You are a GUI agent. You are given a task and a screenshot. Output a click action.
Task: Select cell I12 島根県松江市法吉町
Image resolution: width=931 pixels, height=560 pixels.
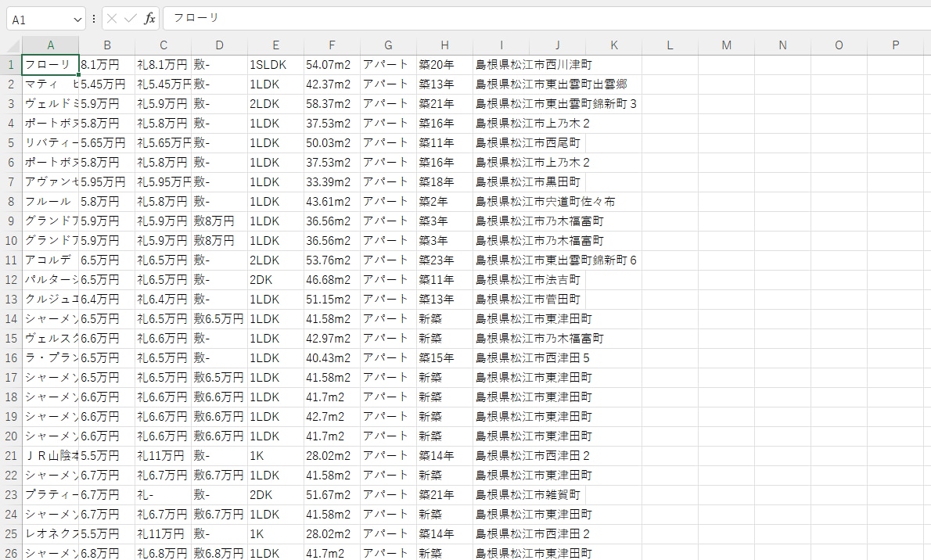[501, 280]
